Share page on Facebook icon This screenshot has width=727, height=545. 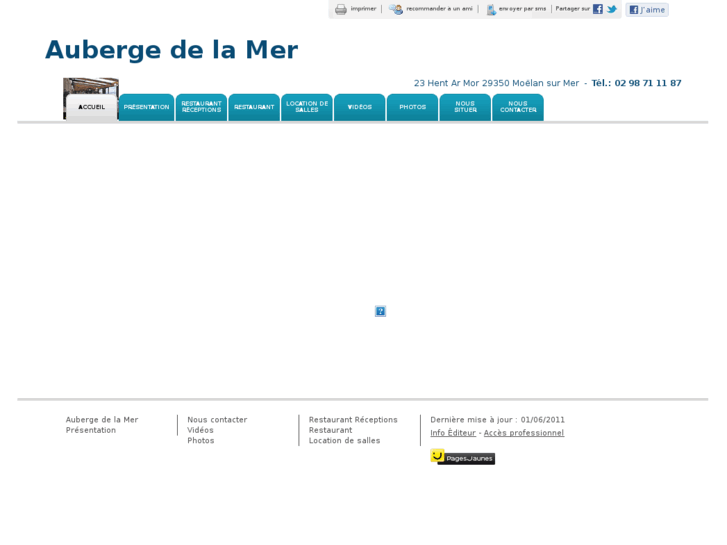coord(598,9)
